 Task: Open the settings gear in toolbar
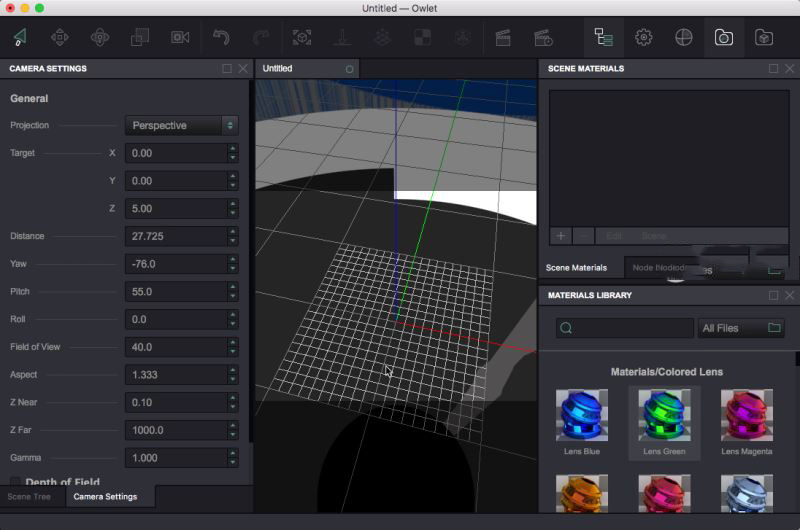(643, 37)
